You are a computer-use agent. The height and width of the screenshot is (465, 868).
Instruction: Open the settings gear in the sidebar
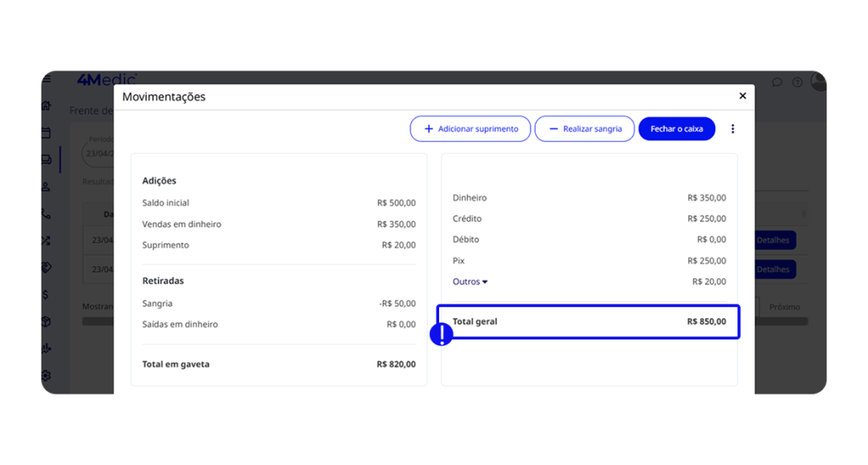coord(46,375)
